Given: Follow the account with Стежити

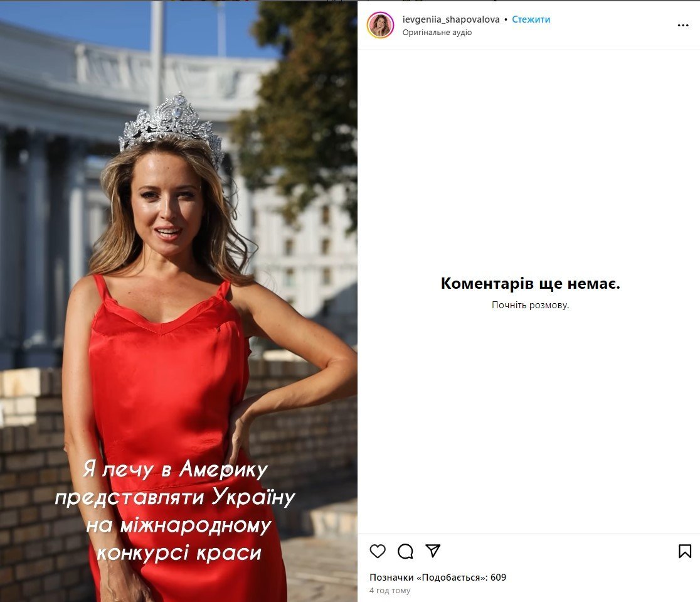Looking at the screenshot, I should pyautogui.click(x=531, y=19).
